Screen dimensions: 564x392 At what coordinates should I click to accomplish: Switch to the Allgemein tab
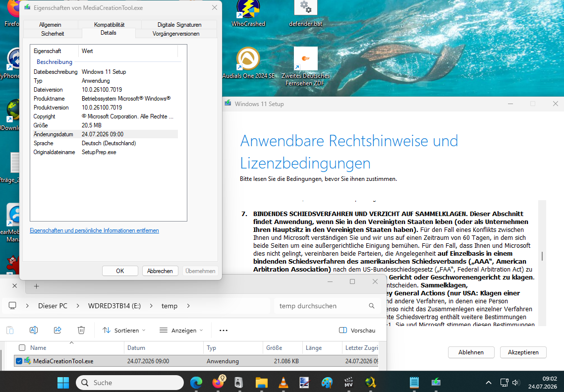[x=50, y=24]
